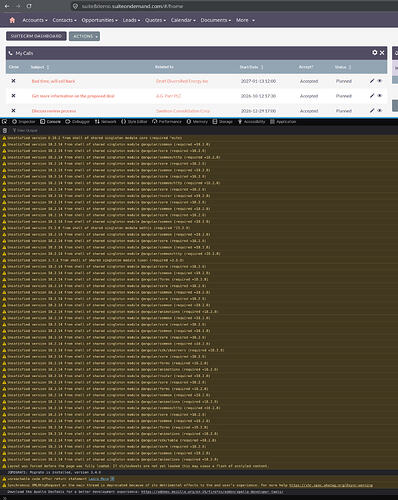Open the Apollo DevTools download URL
Screen dimensions: 398x500
[x=212, y=492]
